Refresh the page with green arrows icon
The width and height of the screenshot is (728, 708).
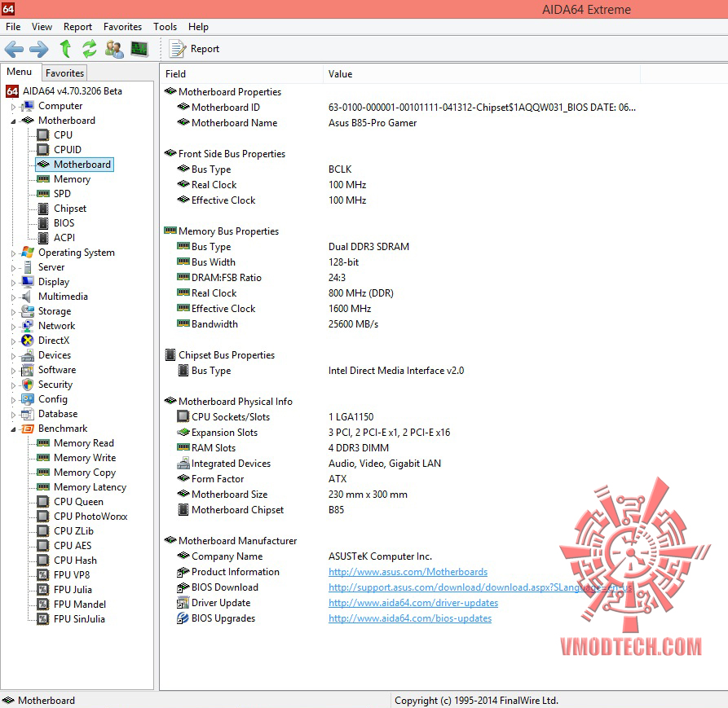pos(89,49)
